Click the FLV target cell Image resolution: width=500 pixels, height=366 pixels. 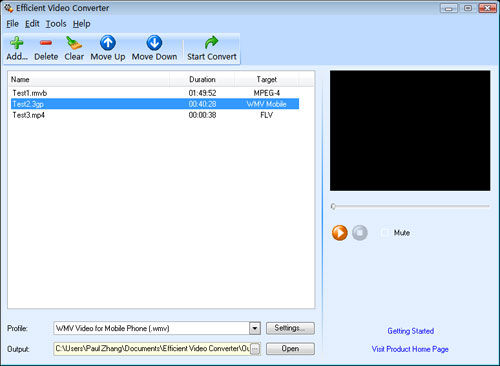point(267,115)
